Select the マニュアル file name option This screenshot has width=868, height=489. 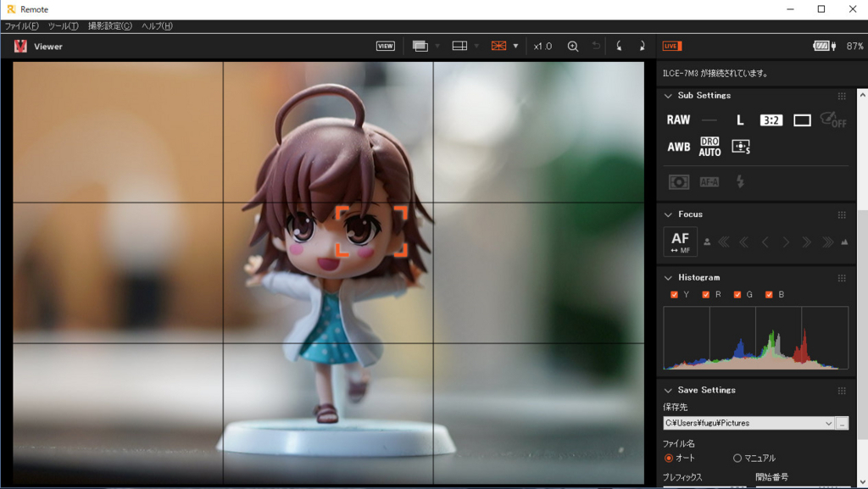[737, 458]
